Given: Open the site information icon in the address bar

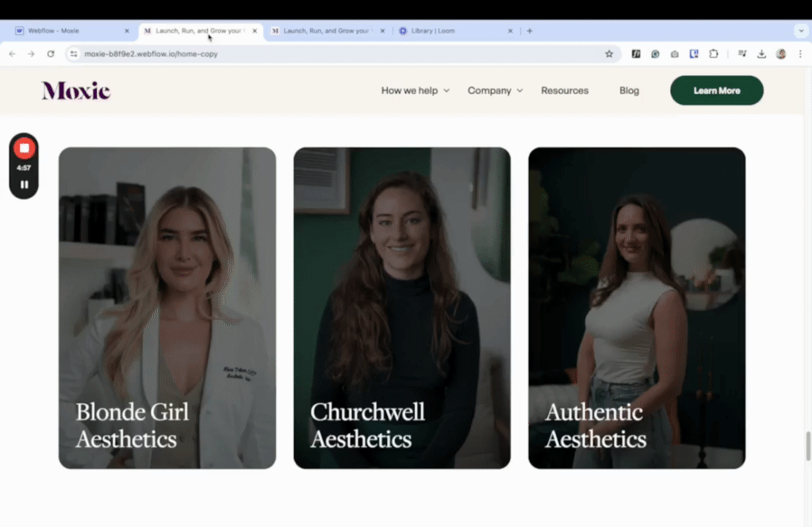Looking at the screenshot, I should 74,54.
